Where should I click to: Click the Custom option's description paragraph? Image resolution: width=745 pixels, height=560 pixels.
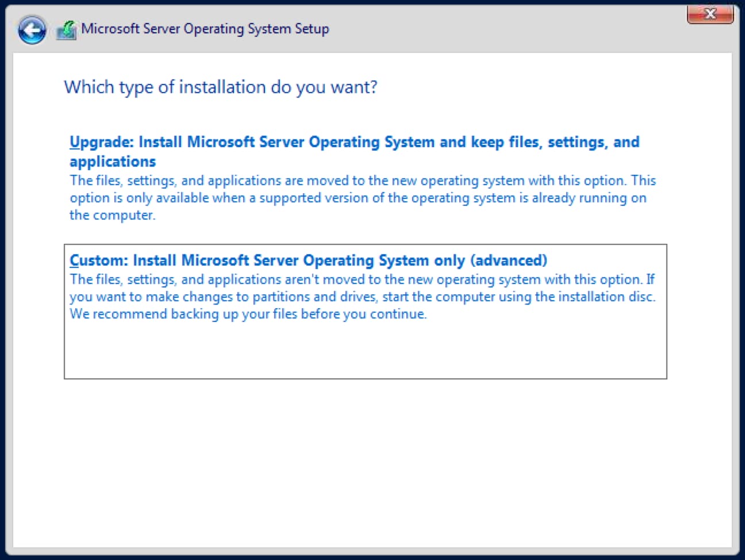point(362,297)
